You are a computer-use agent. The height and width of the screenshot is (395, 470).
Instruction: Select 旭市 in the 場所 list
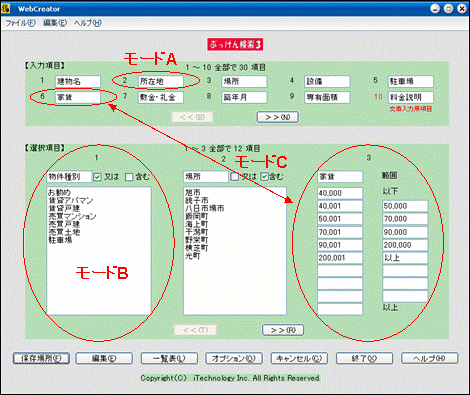193,192
